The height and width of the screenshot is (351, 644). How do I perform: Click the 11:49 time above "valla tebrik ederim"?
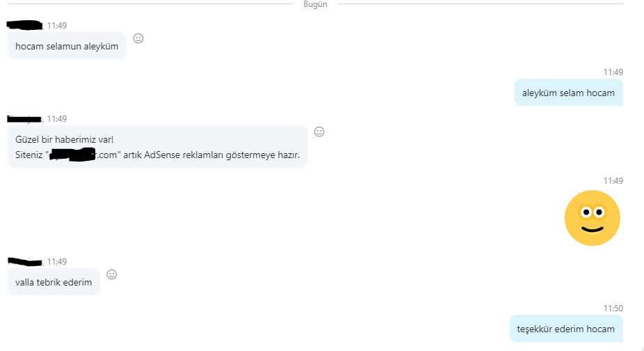(57, 262)
